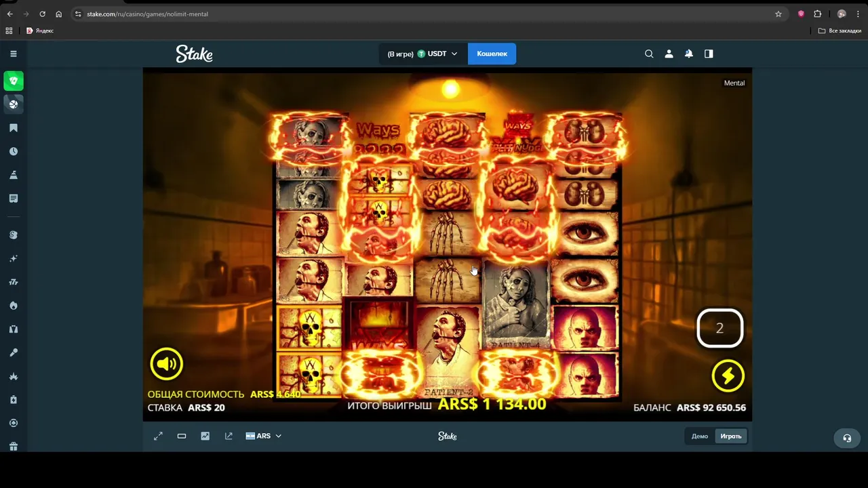Open live statistics chart icon

click(205, 436)
